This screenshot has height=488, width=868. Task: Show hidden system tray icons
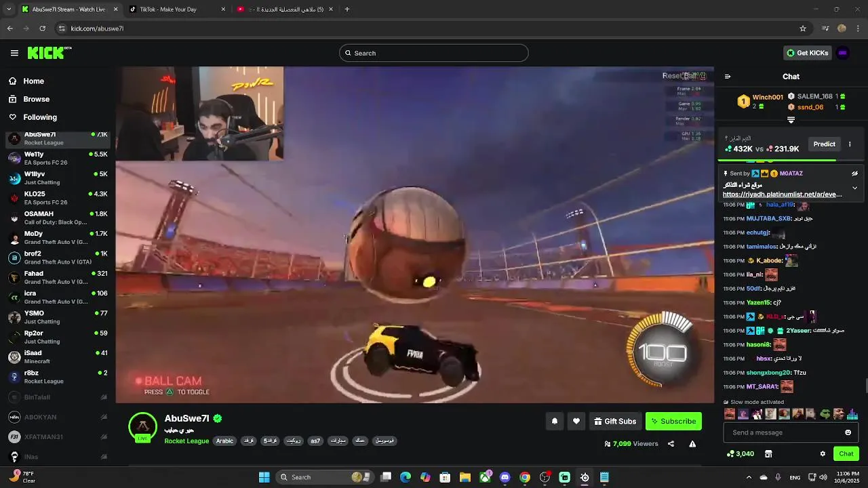pos(749,477)
